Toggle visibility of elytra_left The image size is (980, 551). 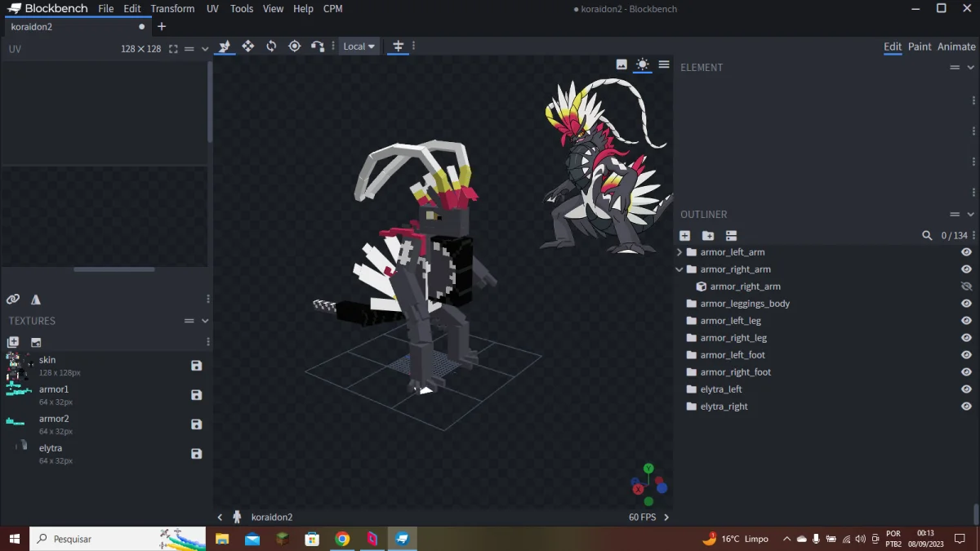click(x=966, y=389)
